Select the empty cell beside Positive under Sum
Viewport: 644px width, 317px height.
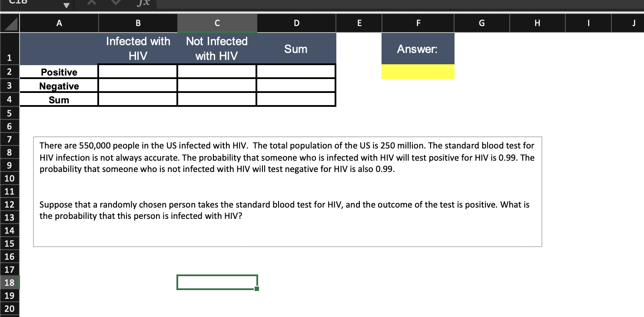coord(296,70)
